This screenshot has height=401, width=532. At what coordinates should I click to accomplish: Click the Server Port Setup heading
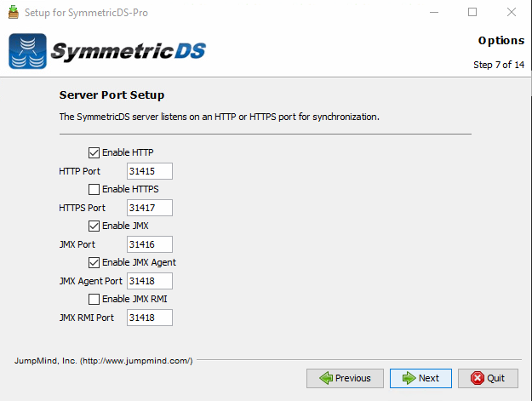point(112,95)
